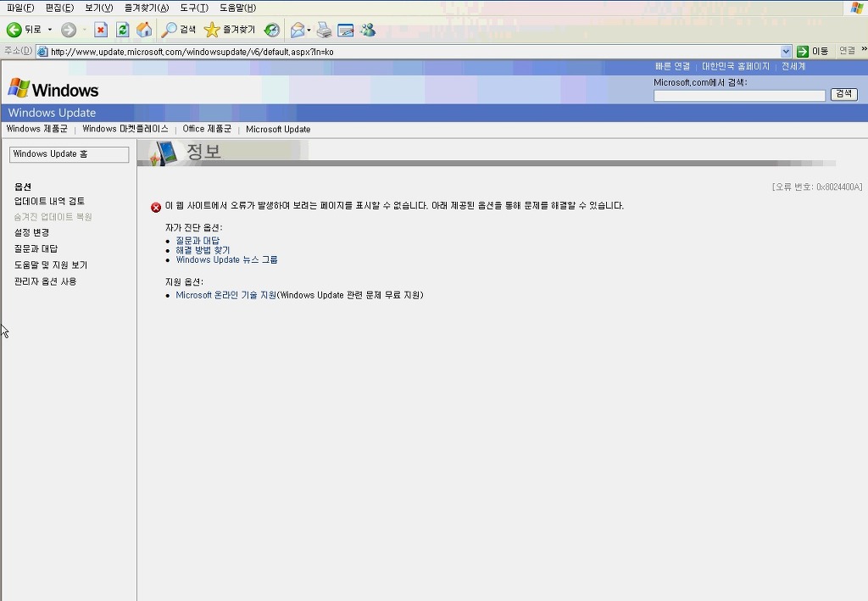Viewport: 868px width, 601px height.
Task: Open the Search (검색) magnifier toolbar button
Action: pyautogui.click(x=178, y=30)
